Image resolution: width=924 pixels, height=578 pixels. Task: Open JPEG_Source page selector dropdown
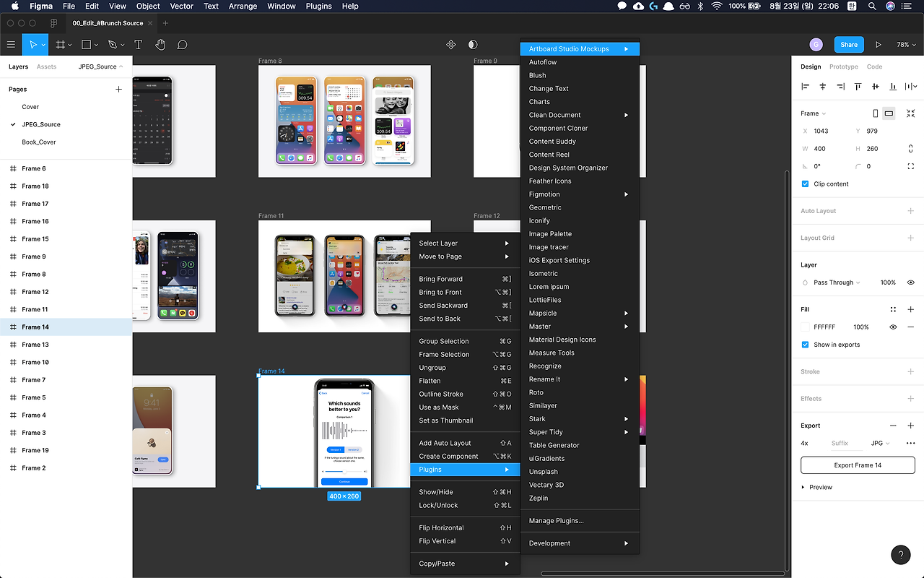click(x=100, y=66)
